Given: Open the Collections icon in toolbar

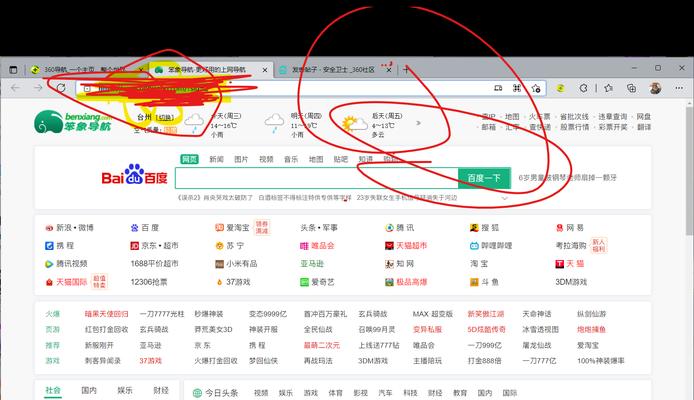Looking at the screenshot, I should click(632, 88).
